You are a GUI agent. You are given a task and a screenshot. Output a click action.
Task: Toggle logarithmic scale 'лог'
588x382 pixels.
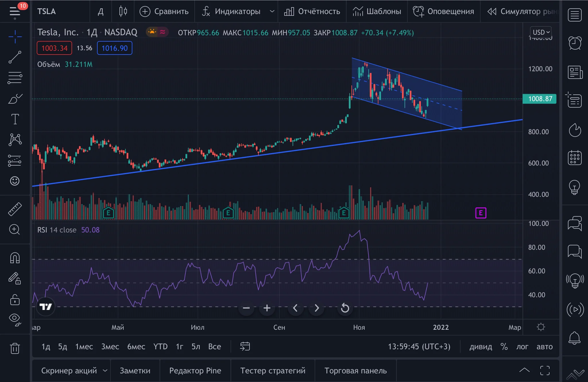(x=522, y=347)
